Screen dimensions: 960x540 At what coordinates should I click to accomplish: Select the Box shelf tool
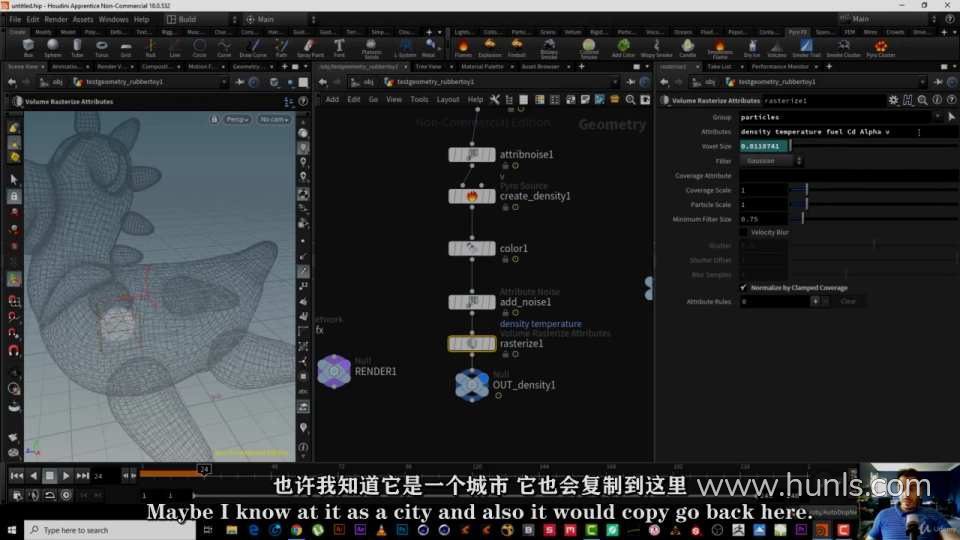point(28,47)
